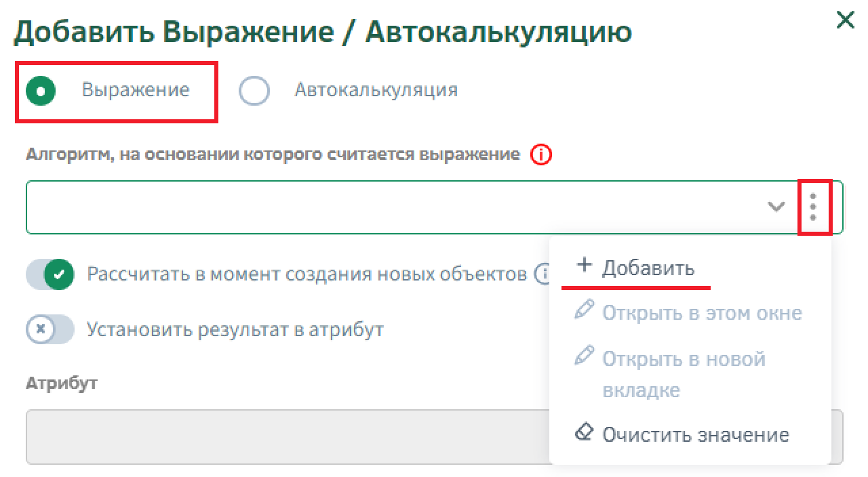The image size is (868, 477).
Task: Click the Установить результат в атрибут label text
Action: point(235,330)
